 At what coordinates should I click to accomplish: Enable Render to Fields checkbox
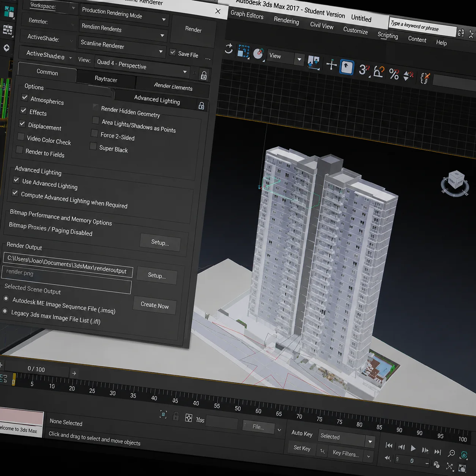click(19, 150)
